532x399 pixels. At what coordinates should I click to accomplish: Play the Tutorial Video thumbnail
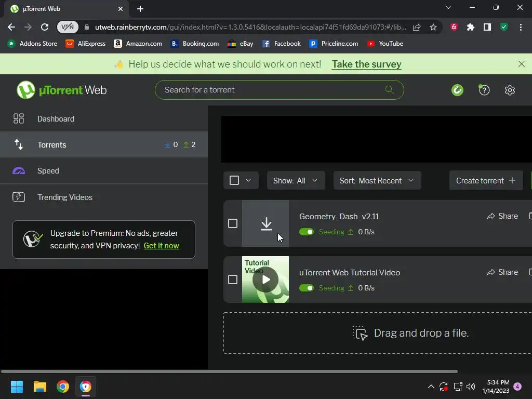pos(265,279)
